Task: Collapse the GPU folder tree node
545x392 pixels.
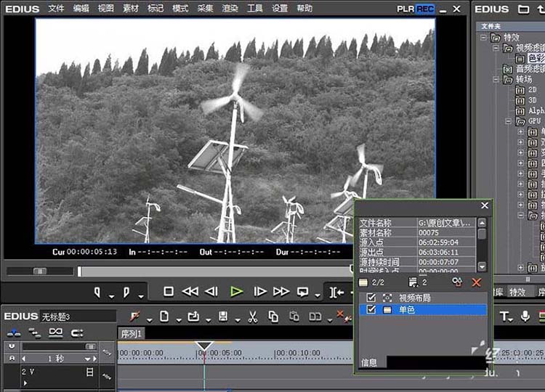Action: click(508, 121)
